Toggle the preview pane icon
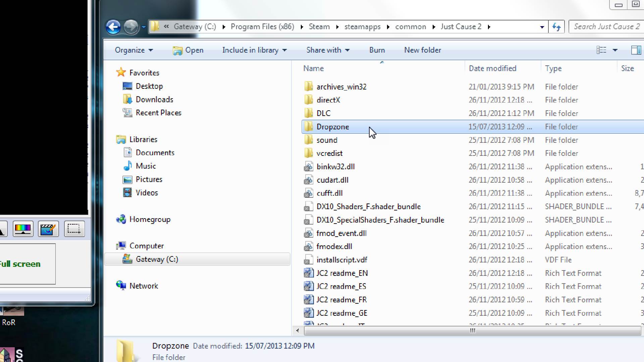Screen dimensions: 644x362 coord(636,50)
